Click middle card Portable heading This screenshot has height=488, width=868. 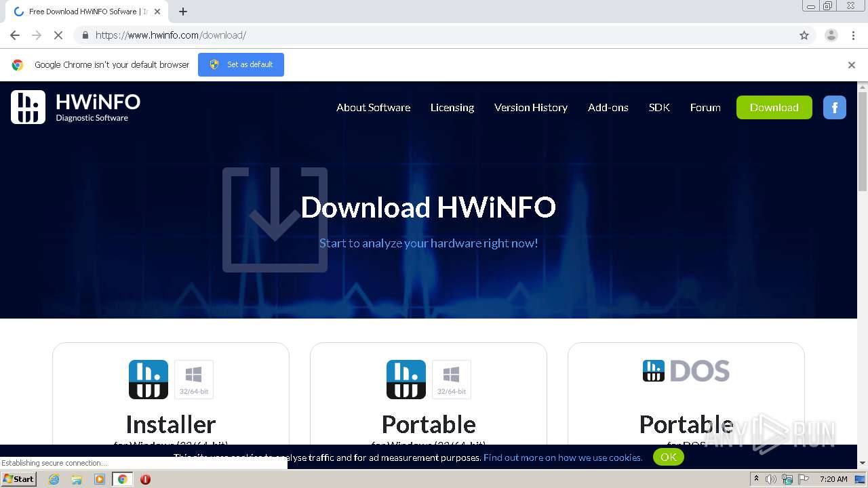429,424
